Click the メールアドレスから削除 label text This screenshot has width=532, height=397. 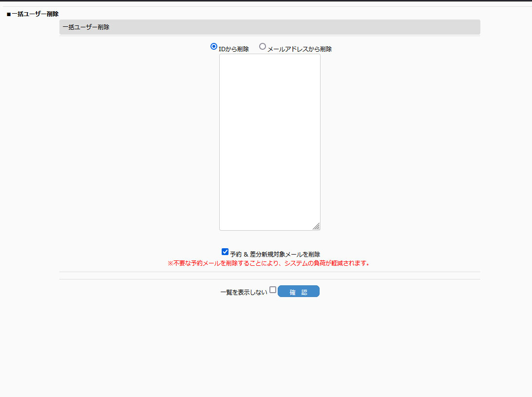point(300,49)
